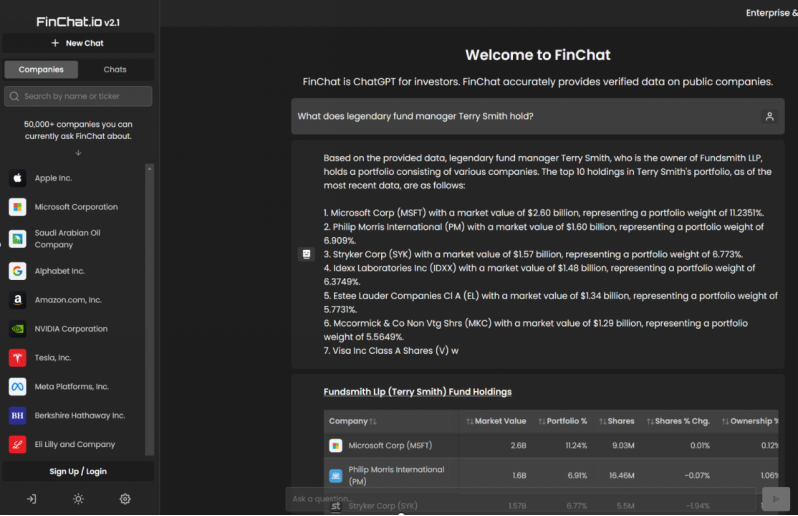Click the 2.6B market value cell
Screen dimensions: 798x516
tap(519, 446)
